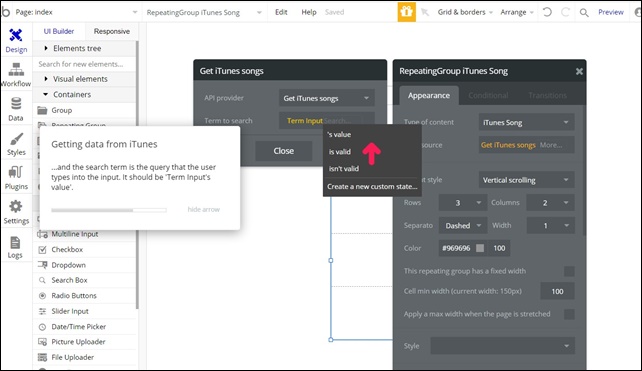The width and height of the screenshot is (642, 371).
Task: Open the Separator Dashed dropdown
Action: pos(463,226)
